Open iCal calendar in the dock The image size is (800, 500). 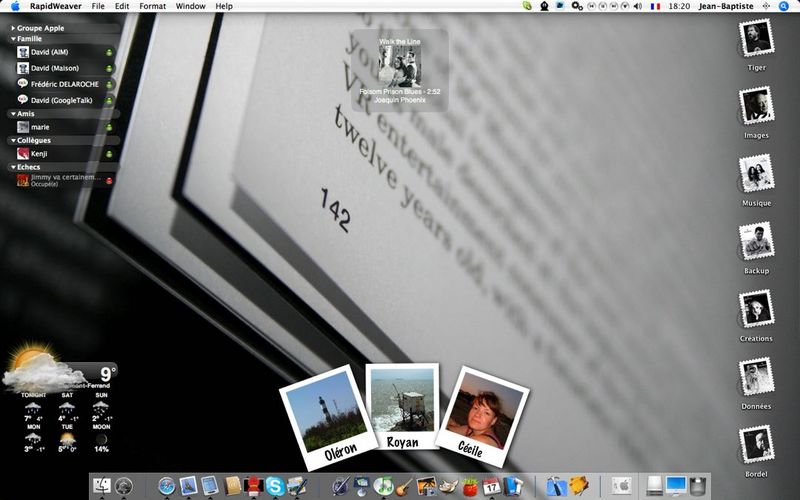click(492, 487)
